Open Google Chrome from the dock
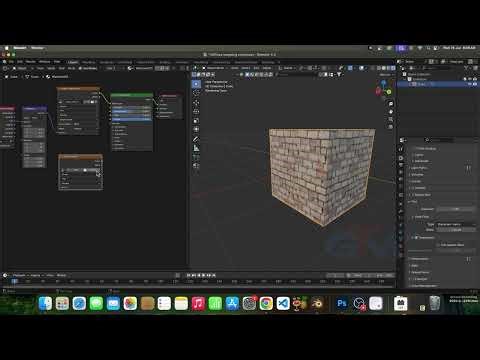The width and height of the screenshot is (480, 360). point(266,304)
